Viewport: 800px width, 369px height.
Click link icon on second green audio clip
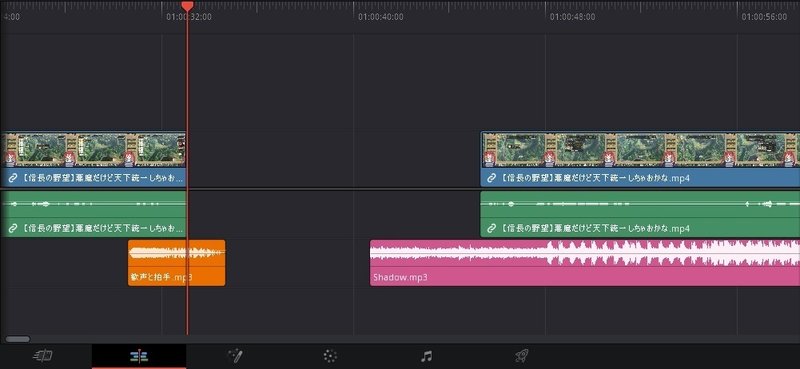[492, 228]
